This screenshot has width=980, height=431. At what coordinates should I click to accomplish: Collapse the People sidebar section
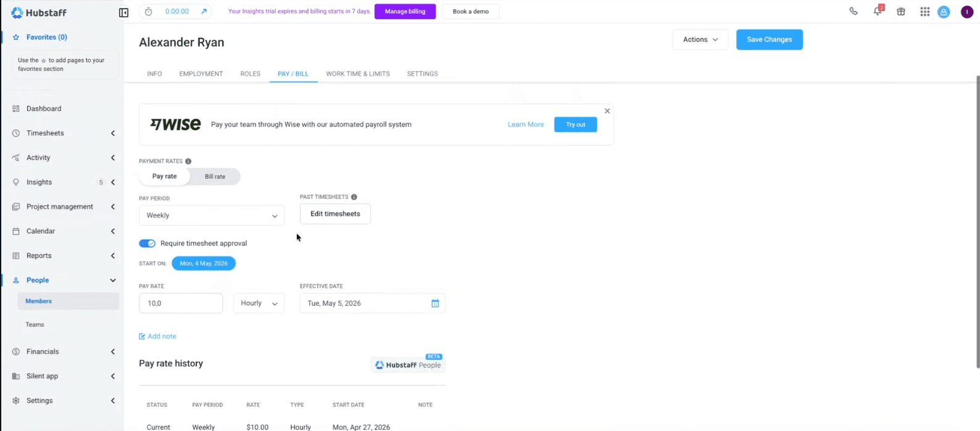click(113, 280)
